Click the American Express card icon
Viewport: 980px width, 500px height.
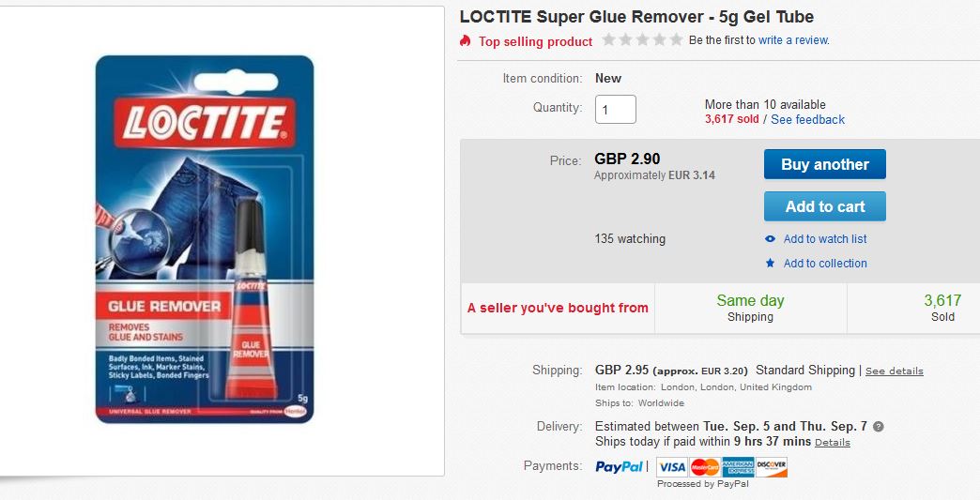pos(739,466)
